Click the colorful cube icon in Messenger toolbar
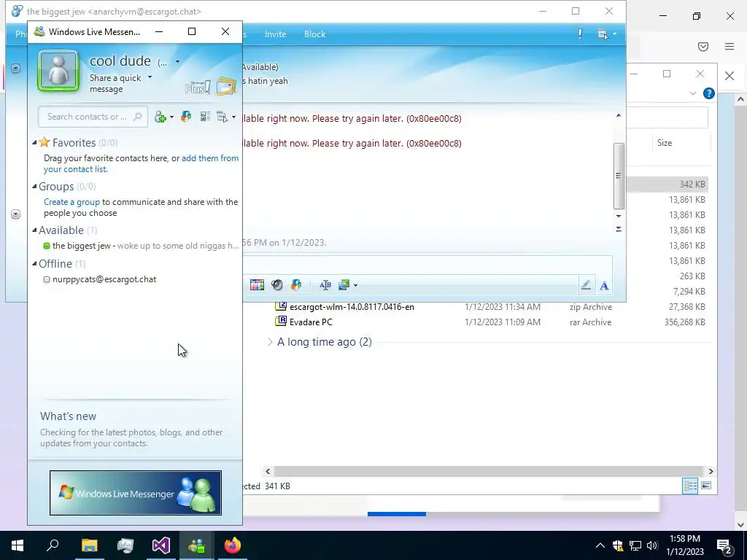This screenshot has width=747, height=560. pos(186,117)
